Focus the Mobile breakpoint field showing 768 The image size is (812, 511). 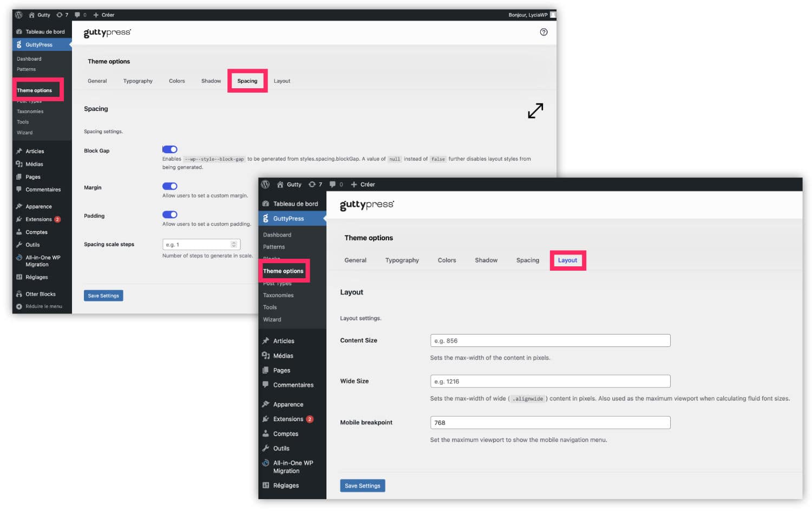tap(550, 422)
